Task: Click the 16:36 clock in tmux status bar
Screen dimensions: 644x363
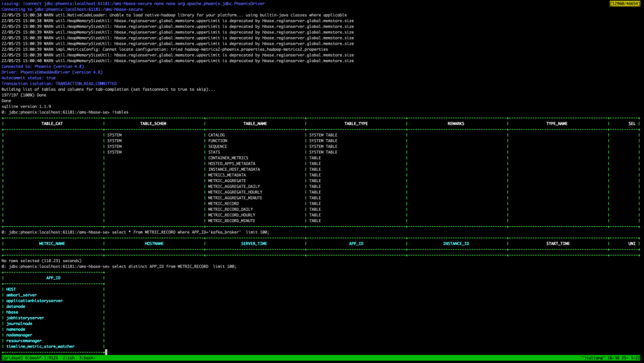Action: 614,358
